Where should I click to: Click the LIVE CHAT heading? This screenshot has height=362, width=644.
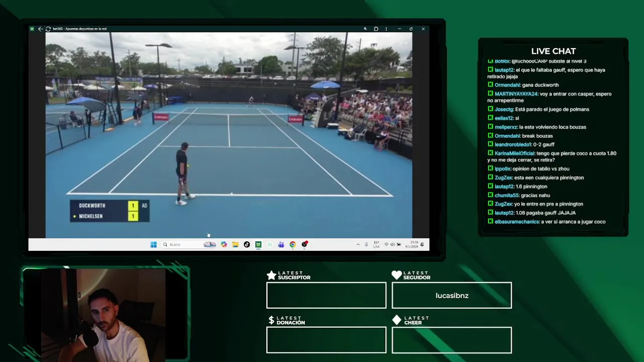pos(553,51)
